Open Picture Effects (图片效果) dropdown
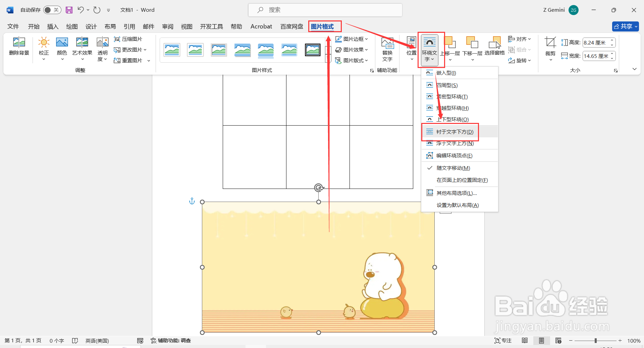Viewport: 644px width, 348px height. click(x=352, y=50)
